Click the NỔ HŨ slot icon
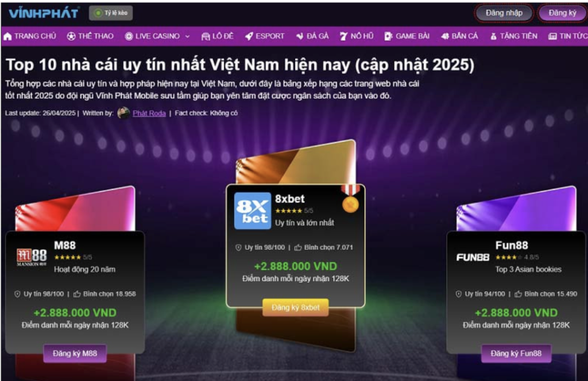 pyautogui.click(x=343, y=36)
